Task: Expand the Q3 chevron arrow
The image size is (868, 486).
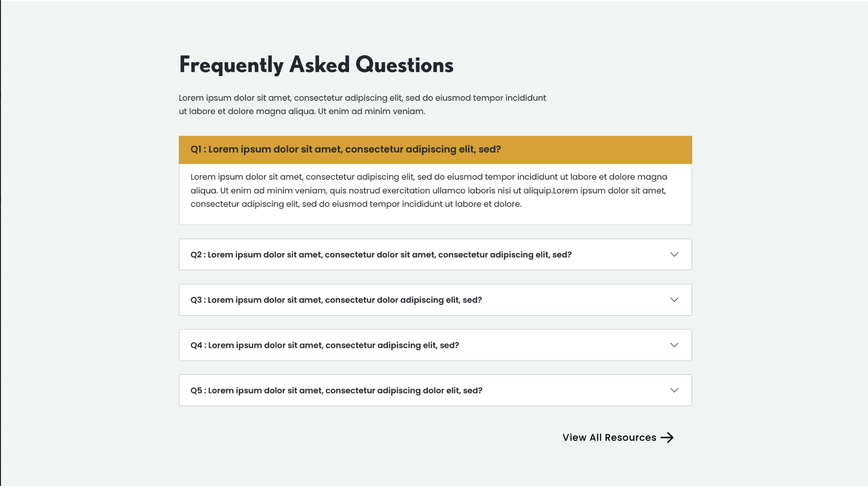Action: coord(674,300)
